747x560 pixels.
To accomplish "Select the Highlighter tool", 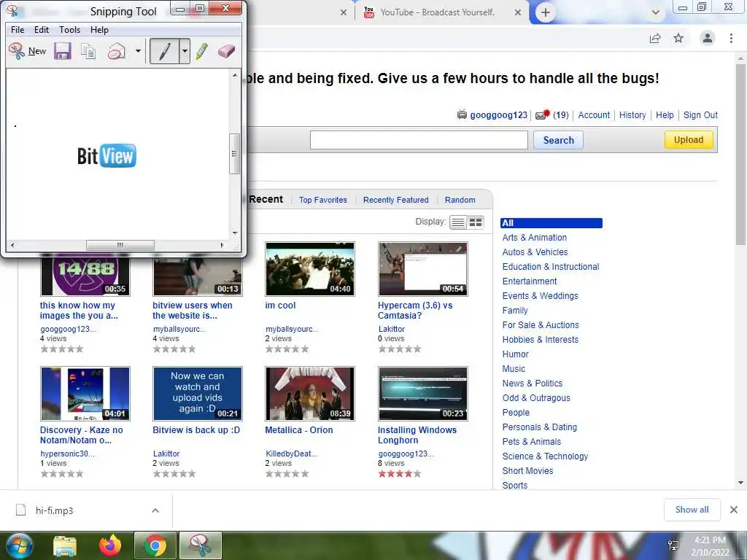I will click(x=201, y=51).
